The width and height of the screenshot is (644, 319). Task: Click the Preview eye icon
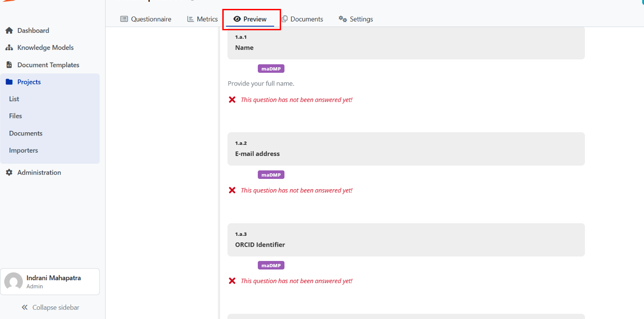(237, 19)
